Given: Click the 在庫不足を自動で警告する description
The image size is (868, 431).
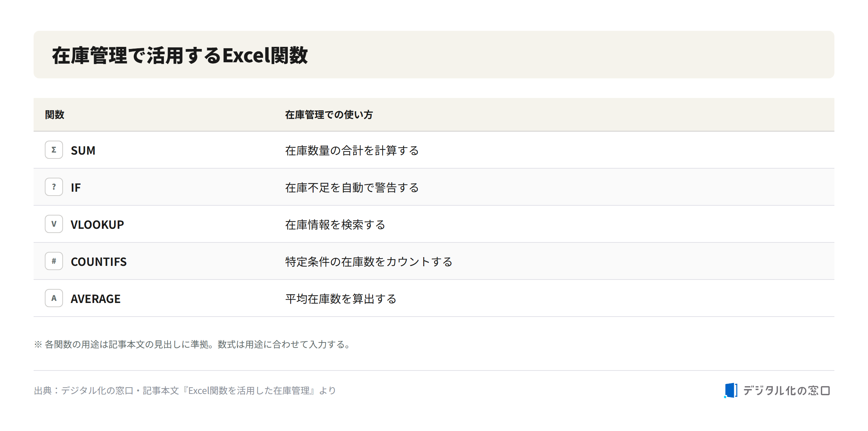Looking at the screenshot, I should click(352, 188).
